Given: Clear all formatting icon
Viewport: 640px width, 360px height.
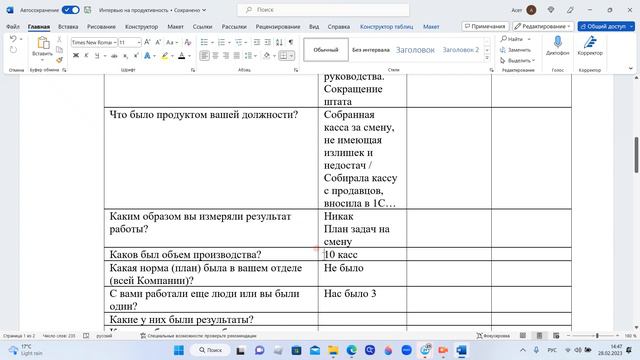Looking at the screenshot, I should (188, 42).
